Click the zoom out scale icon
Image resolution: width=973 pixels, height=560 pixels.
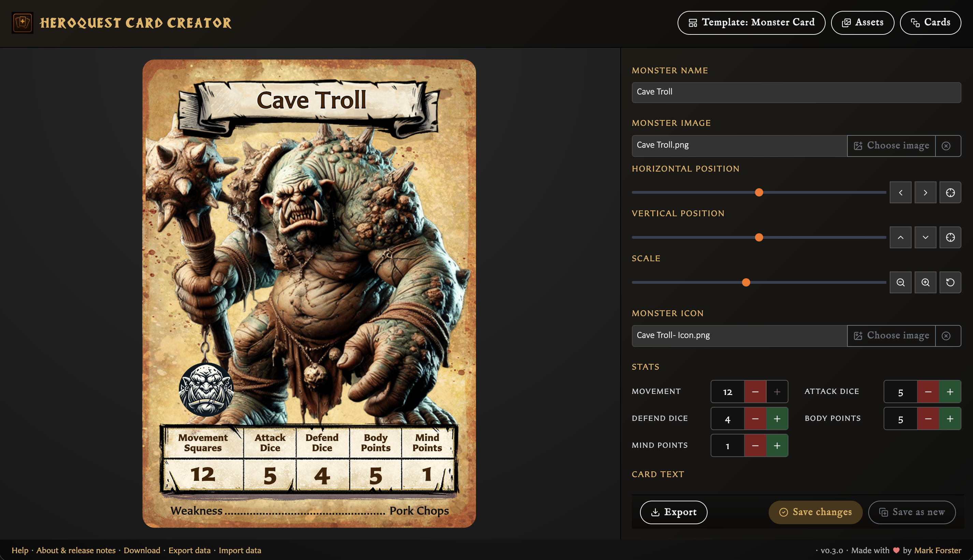coord(900,283)
